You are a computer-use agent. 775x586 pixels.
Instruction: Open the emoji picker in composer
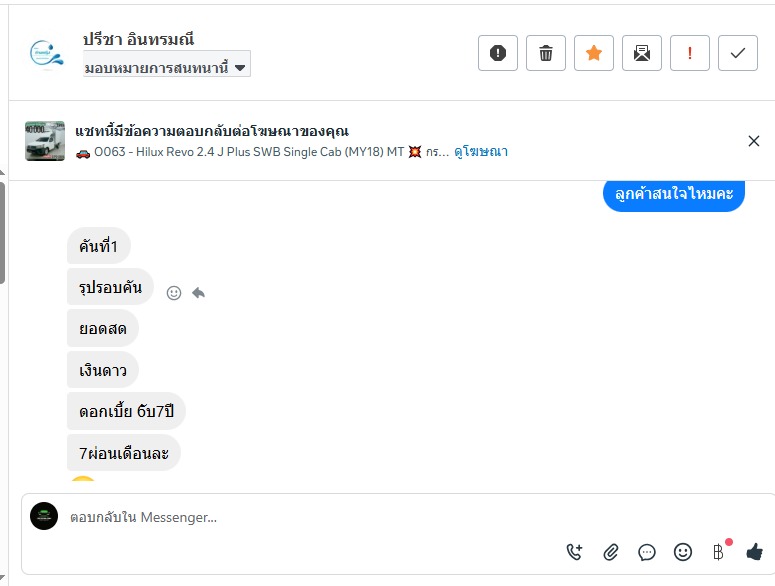(683, 551)
